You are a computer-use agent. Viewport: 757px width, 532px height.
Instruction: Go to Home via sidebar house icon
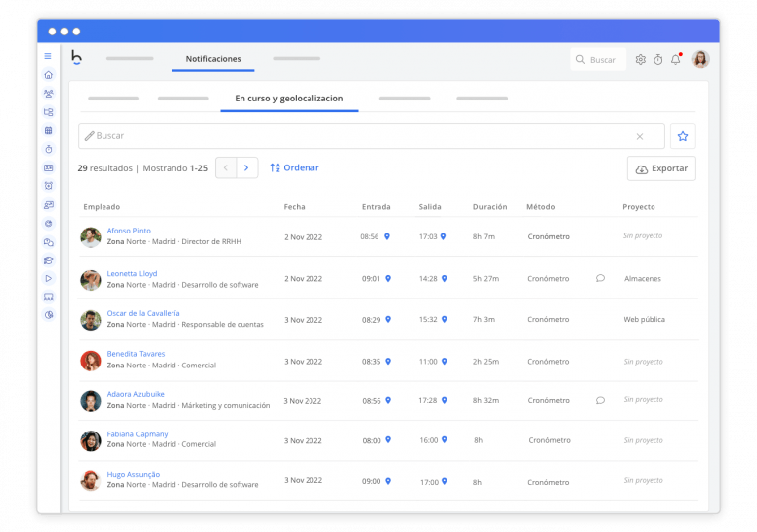click(x=48, y=75)
